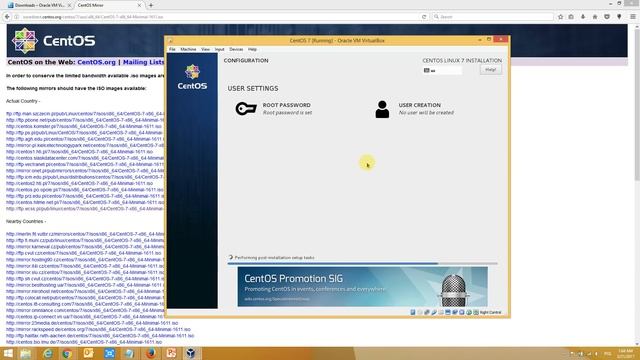Viewport: 640px width, 360px height.
Task: Open the Firefox downloads arrow
Action: click(x=583, y=17)
